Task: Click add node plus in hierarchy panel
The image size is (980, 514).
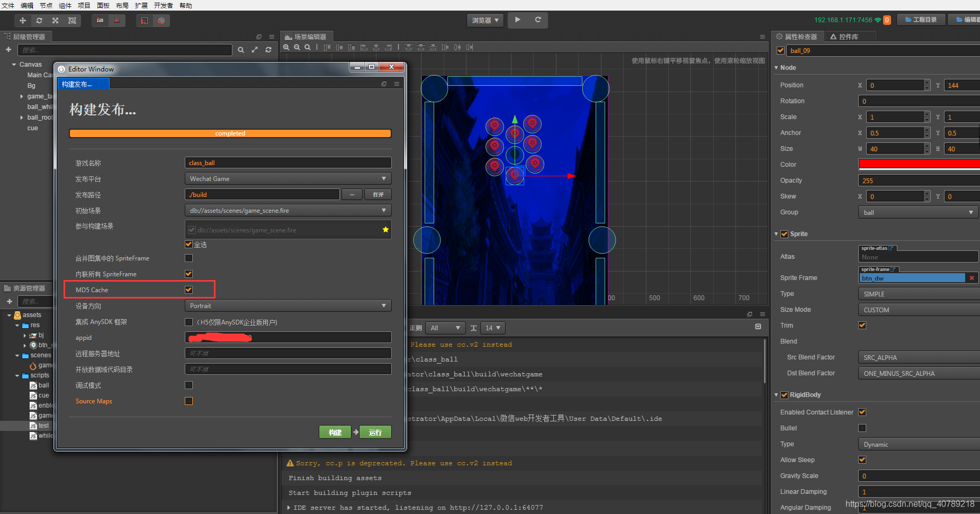Action: (x=8, y=50)
